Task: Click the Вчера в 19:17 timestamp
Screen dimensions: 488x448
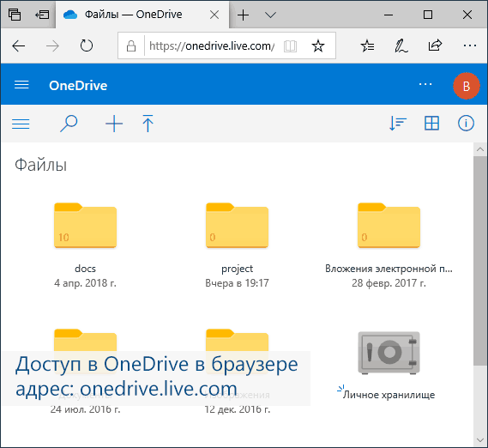Action: tap(238, 283)
